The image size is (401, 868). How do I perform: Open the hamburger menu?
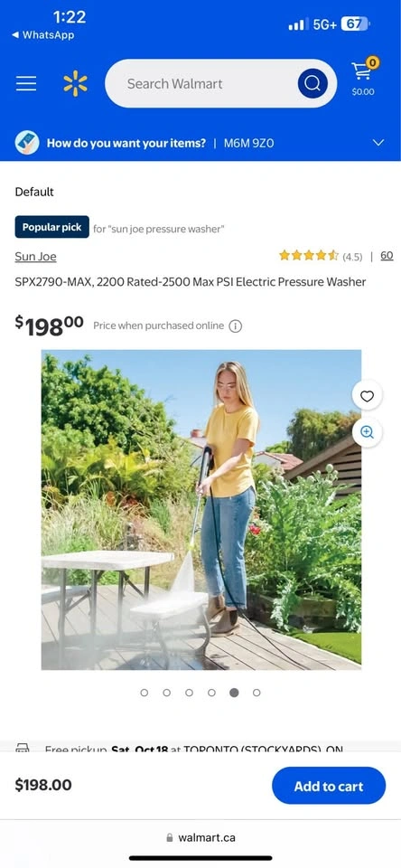26,83
